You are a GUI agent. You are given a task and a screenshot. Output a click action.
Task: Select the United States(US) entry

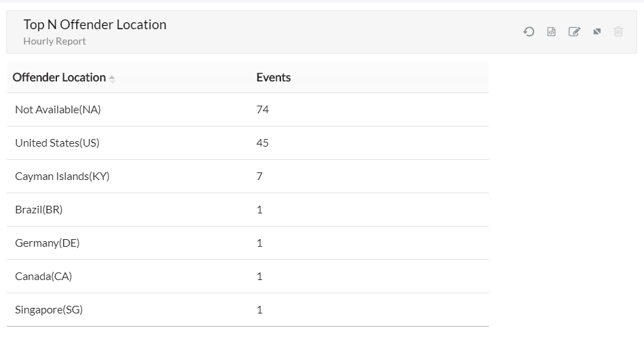pos(57,143)
